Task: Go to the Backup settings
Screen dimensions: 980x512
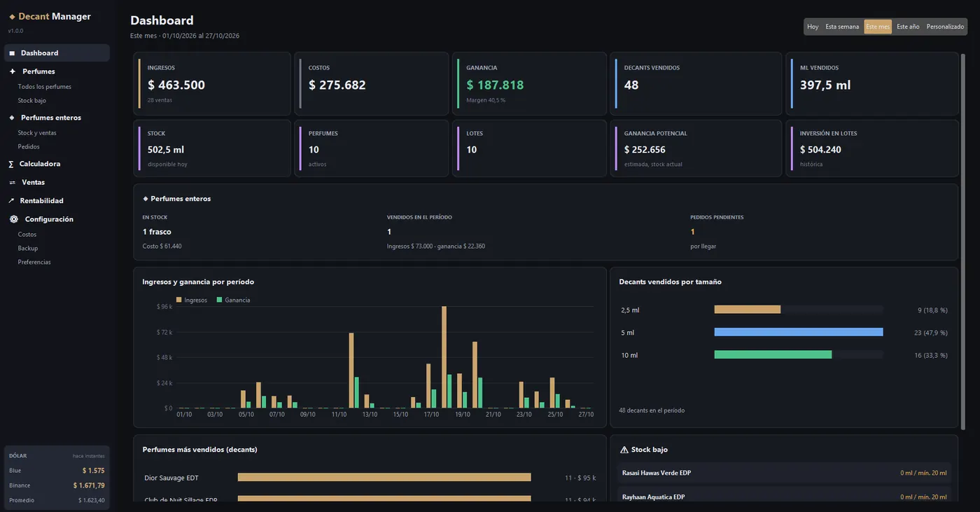Action: pyautogui.click(x=28, y=249)
